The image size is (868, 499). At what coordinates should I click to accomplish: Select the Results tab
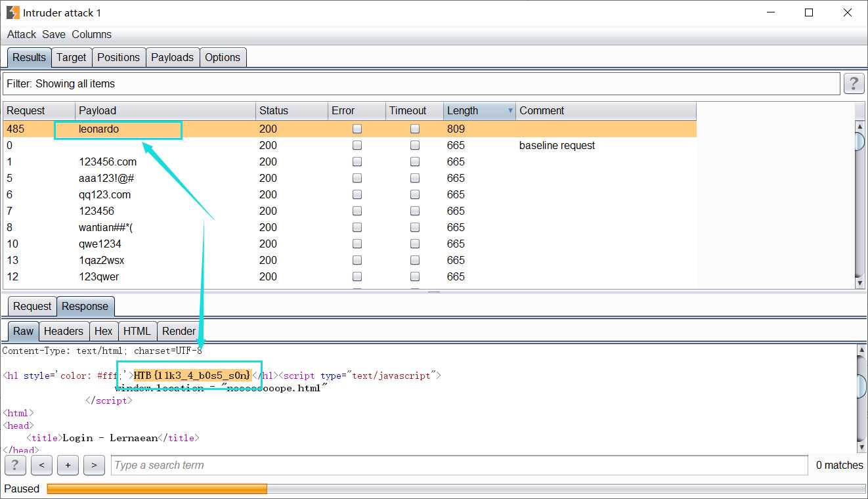tap(29, 57)
